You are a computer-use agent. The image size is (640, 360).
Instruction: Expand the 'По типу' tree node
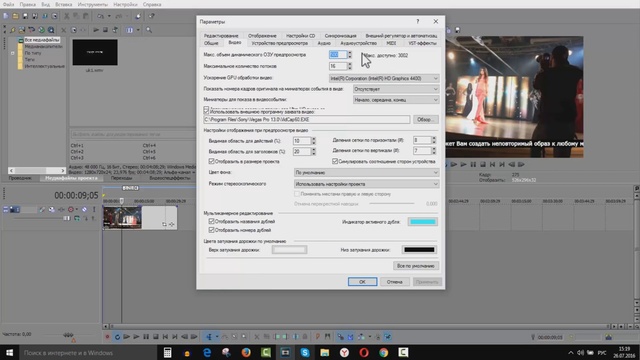pos(13,53)
